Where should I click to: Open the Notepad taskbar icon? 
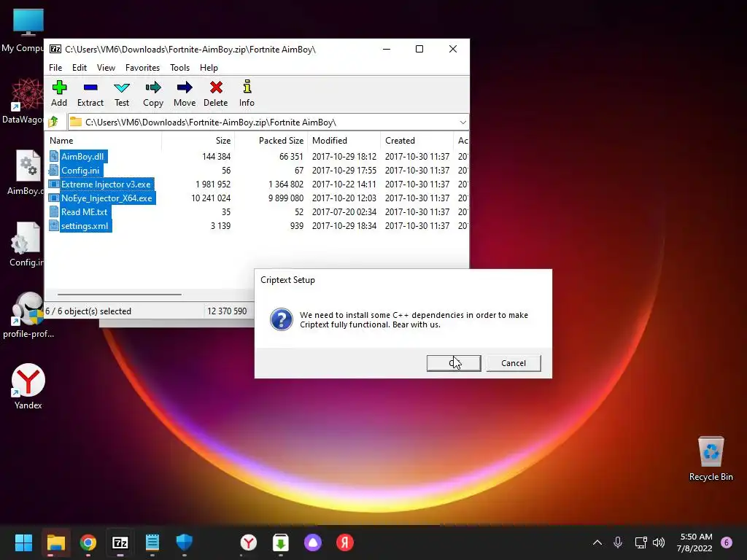(152, 542)
